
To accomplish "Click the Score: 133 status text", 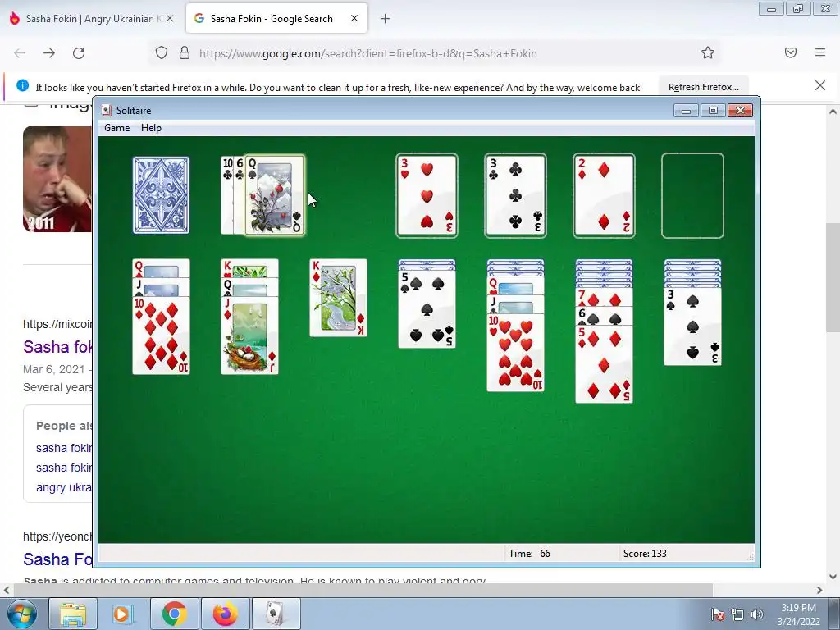I will coord(645,554).
